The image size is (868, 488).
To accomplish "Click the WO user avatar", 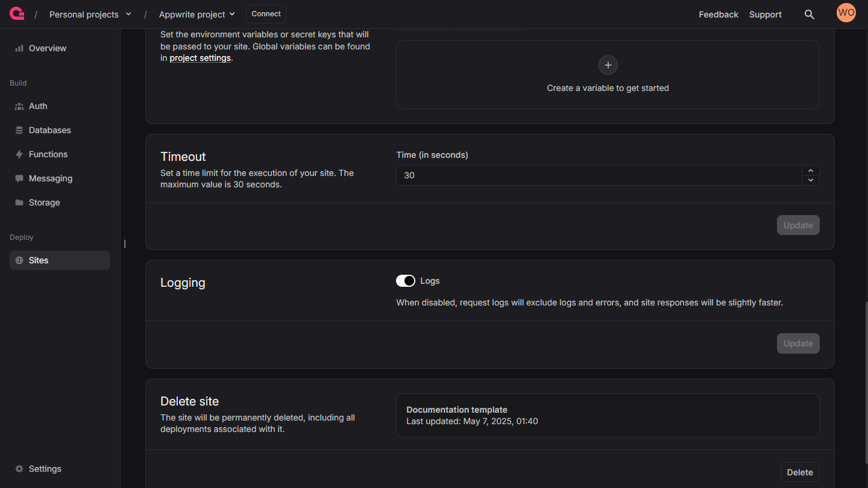I will 846,13.
